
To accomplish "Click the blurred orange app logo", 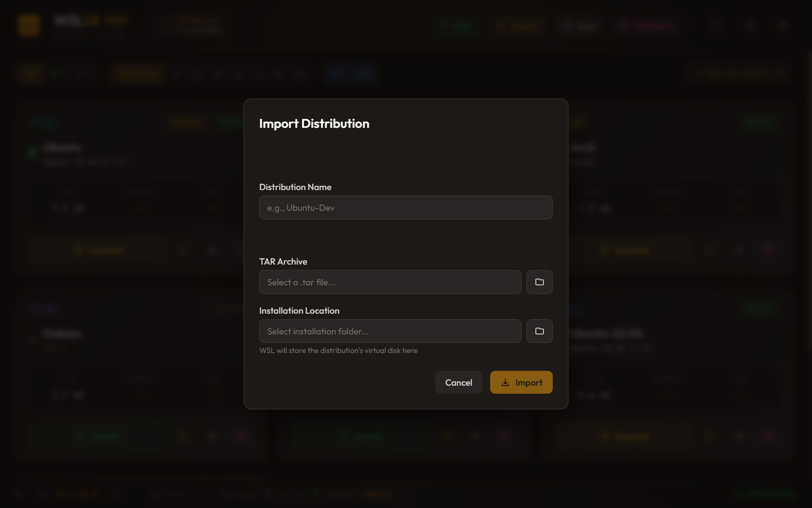I will 29,25.
